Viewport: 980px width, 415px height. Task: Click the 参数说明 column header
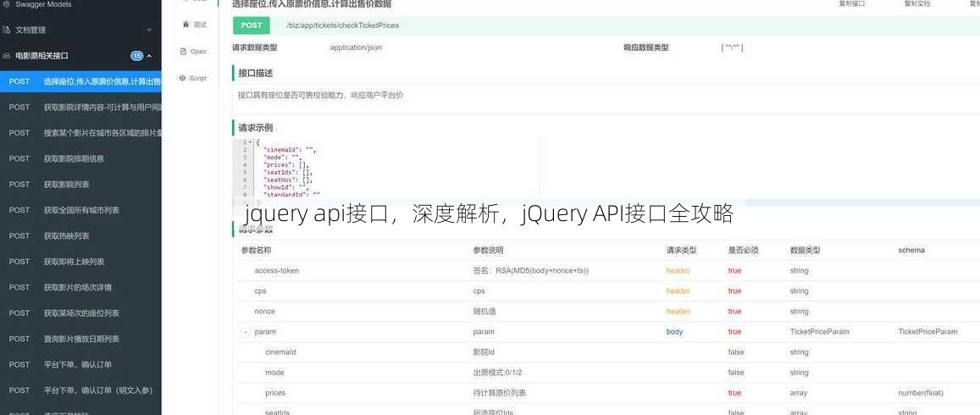(488, 250)
